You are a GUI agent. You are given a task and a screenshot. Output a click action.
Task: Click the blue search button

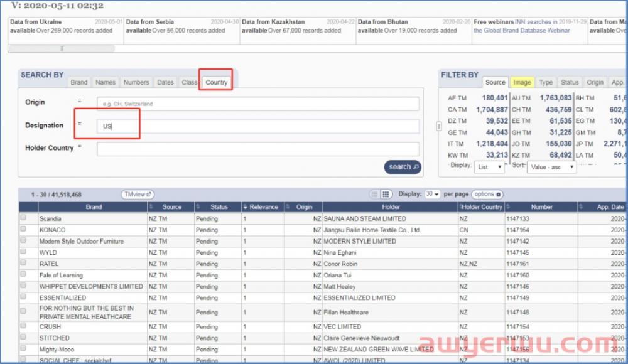pos(403,167)
